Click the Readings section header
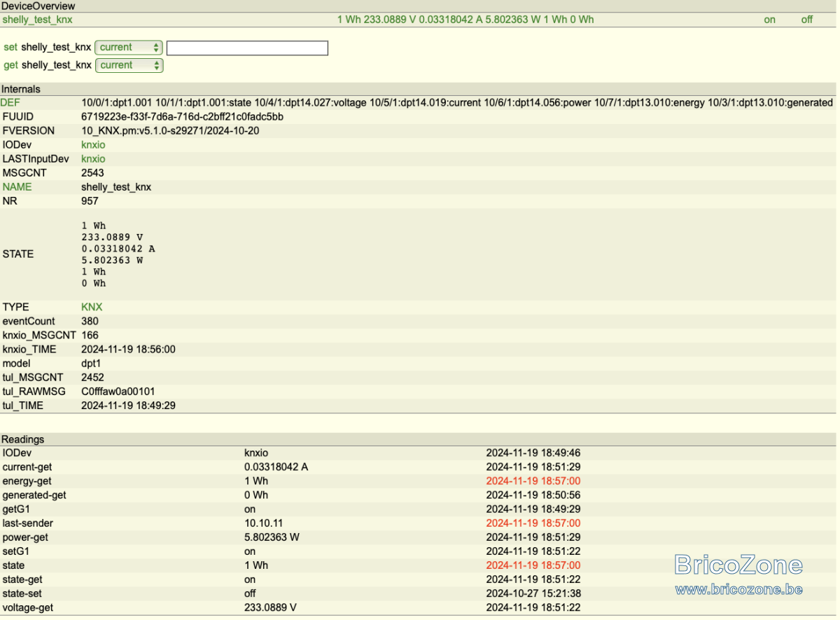The height and width of the screenshot is (620, 840). point(22,439)
